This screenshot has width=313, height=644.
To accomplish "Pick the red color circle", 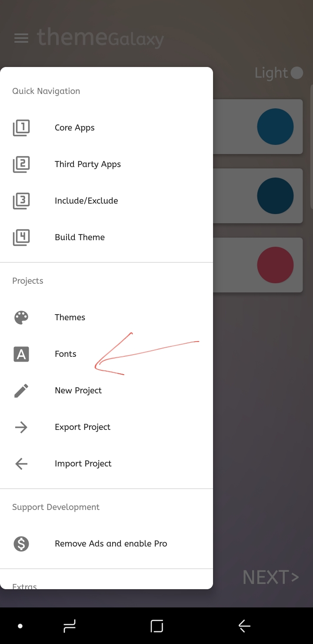I will [275, 265].
